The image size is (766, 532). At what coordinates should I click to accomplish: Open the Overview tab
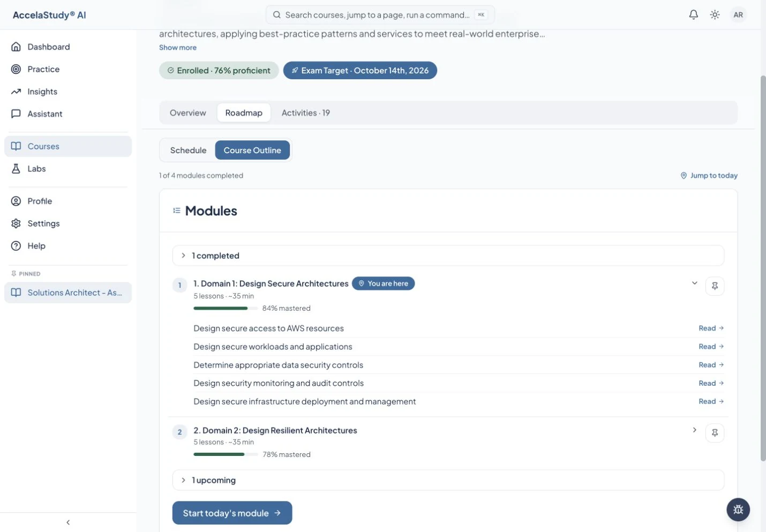coord(188,113)
